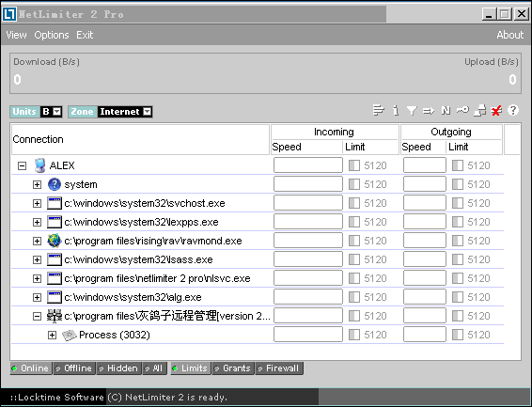Viewport: 532px width, 407px height.
Task: Click the NetLimiter logo in title bar
Action: coord(9,14)
